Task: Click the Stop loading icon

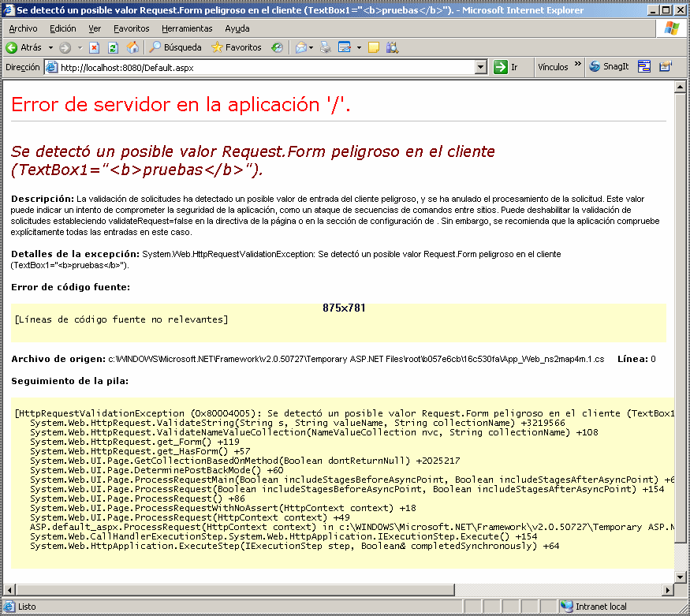Action: pyautogui.click(x=94, y=47)
